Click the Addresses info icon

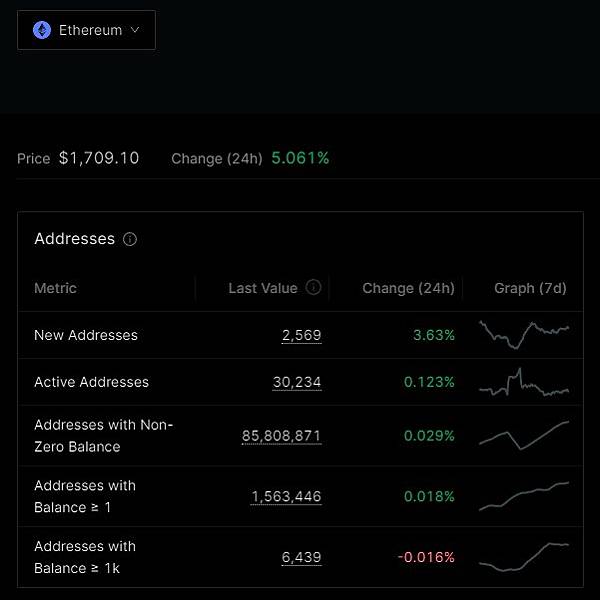tap(130, 240)
